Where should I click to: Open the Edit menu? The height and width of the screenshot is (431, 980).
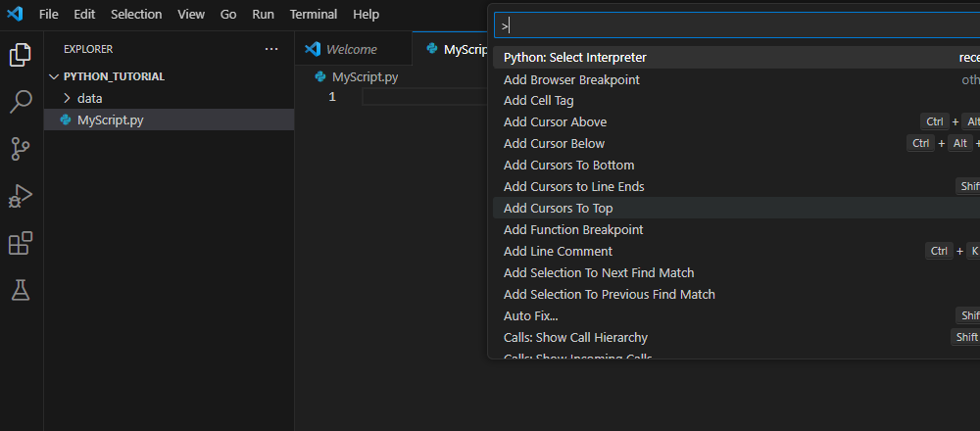(84, 14)
